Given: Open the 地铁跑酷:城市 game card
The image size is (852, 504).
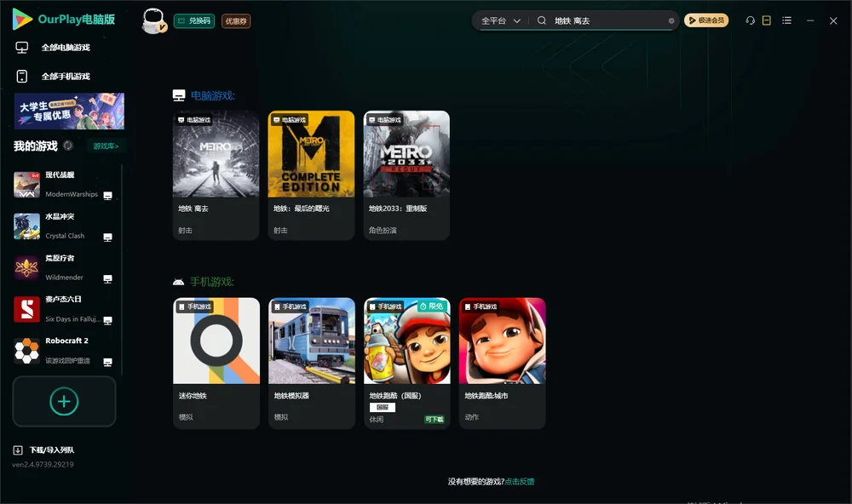Looking at the screenshot, I should coord(502,363).
